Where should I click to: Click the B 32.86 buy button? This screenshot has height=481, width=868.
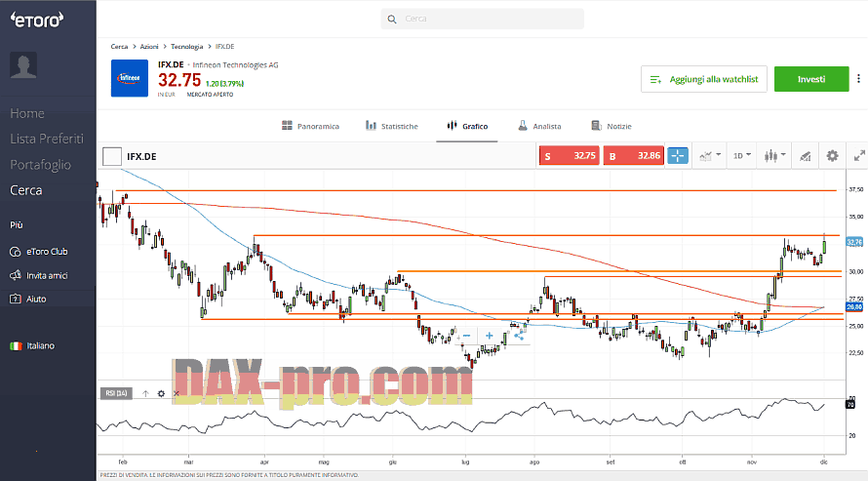634,156
